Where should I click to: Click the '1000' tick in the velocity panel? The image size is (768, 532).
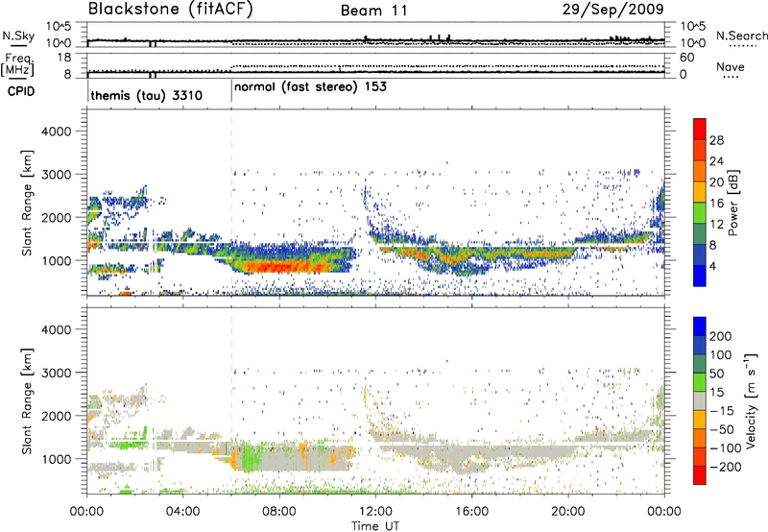[56, 459]
